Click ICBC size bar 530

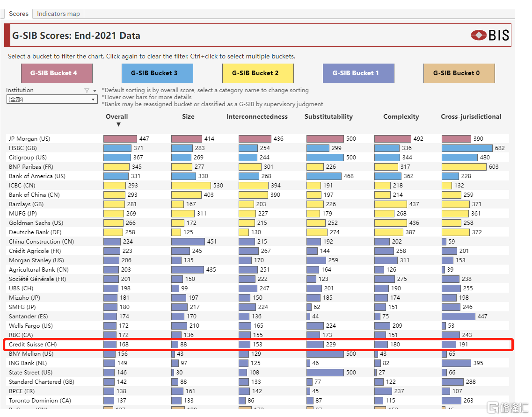191,186
